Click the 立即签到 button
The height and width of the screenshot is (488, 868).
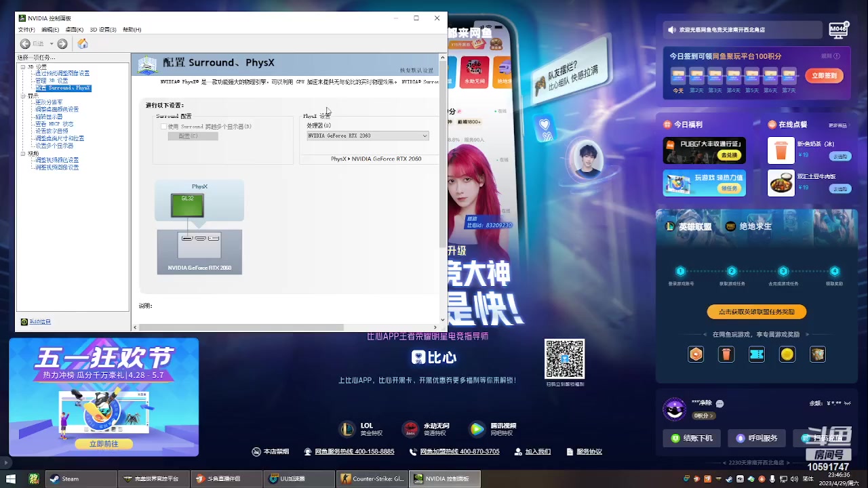[825, 76]
